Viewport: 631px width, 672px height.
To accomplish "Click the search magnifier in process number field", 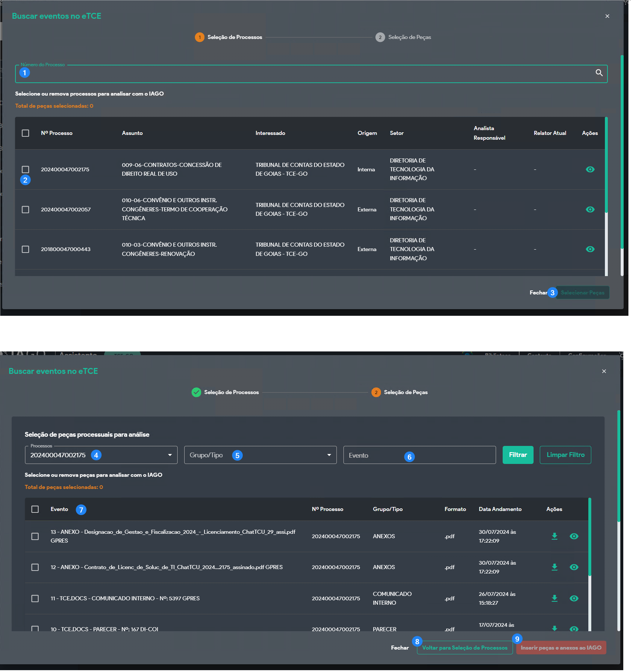I will [x=599, y=73].
